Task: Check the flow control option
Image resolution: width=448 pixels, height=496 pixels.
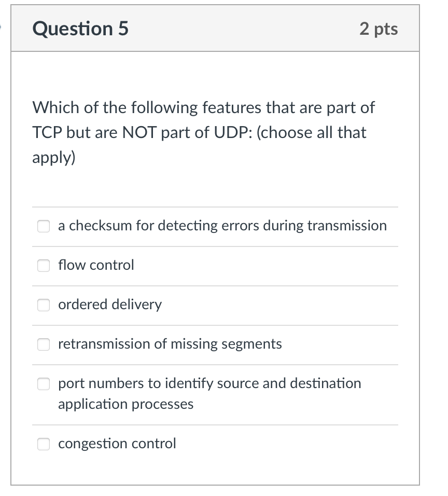Action: tap(44, 266)
